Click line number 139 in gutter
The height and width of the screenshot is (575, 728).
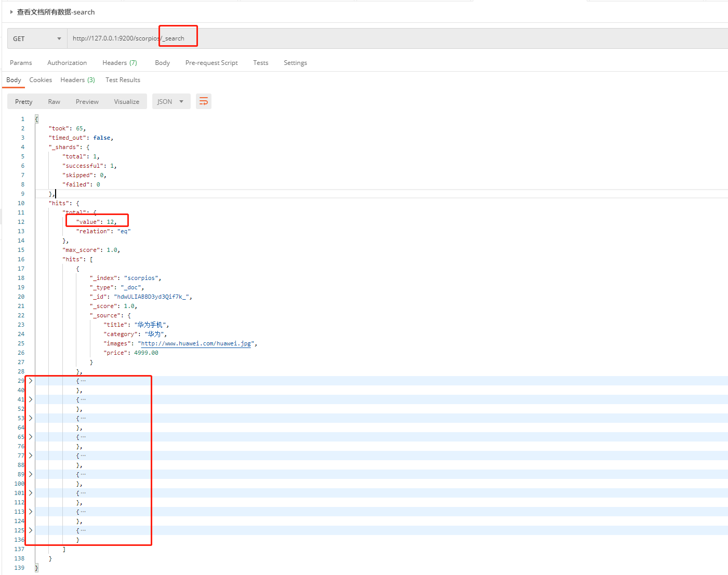click(19, 568)
